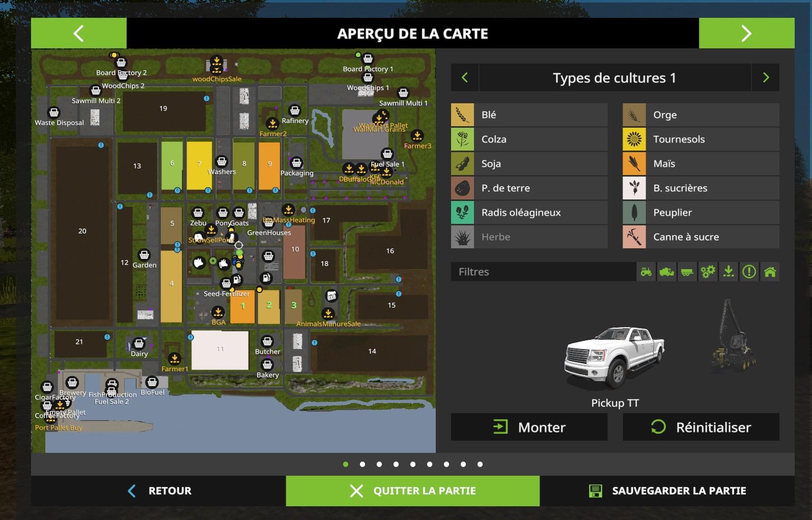Toggle the tractor vehicles filter
Viewport: 812px width, 520px height.
tap(646, 272)
